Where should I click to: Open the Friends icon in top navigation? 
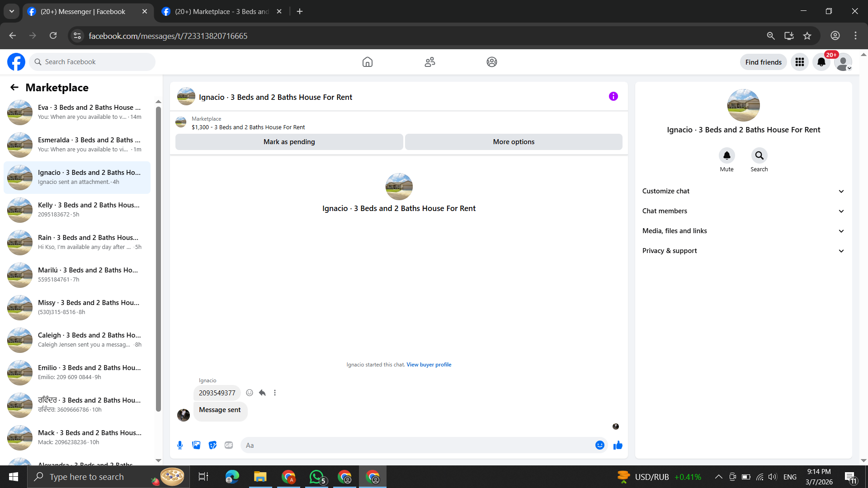(430, 62)
